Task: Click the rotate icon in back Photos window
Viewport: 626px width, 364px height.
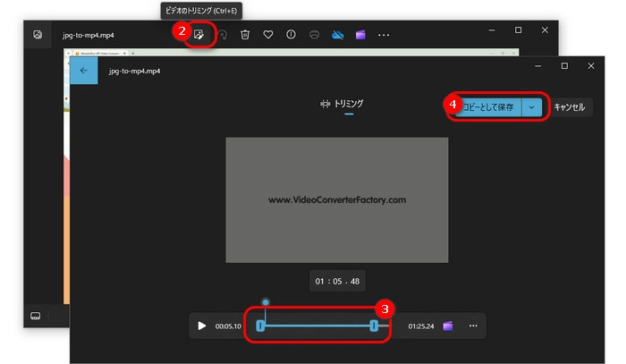Action: pyautogui.click(x=223, y=35)
